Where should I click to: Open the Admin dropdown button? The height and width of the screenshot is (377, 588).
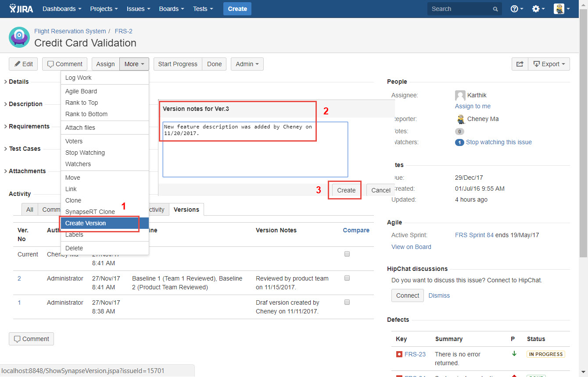(247, 64)
